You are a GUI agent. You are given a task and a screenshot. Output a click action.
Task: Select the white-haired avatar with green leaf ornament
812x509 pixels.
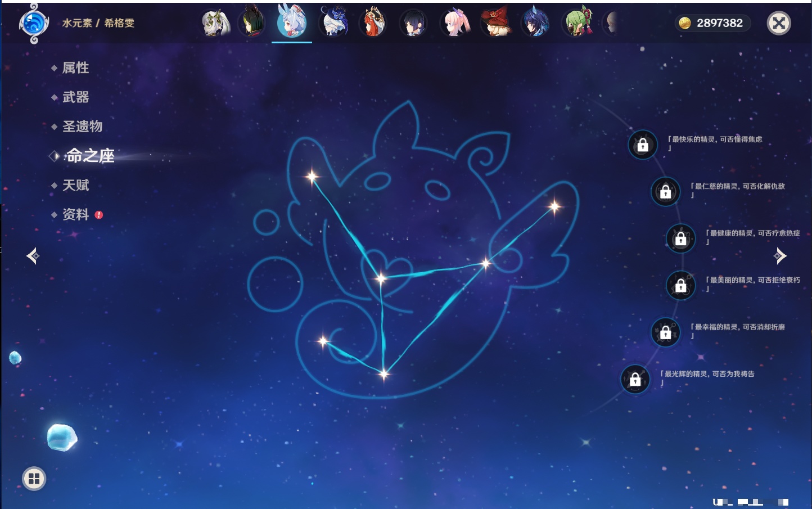(216, 23)
